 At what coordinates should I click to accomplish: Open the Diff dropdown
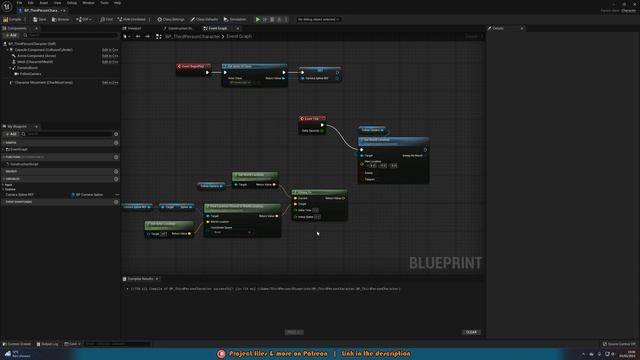click(84, 19)
